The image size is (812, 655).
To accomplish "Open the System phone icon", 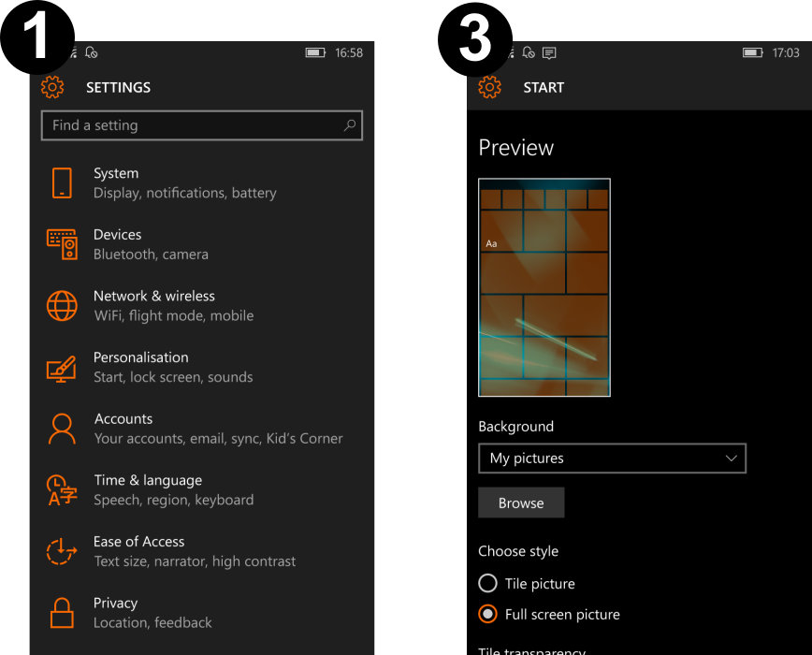I will (x=62, y=182).
